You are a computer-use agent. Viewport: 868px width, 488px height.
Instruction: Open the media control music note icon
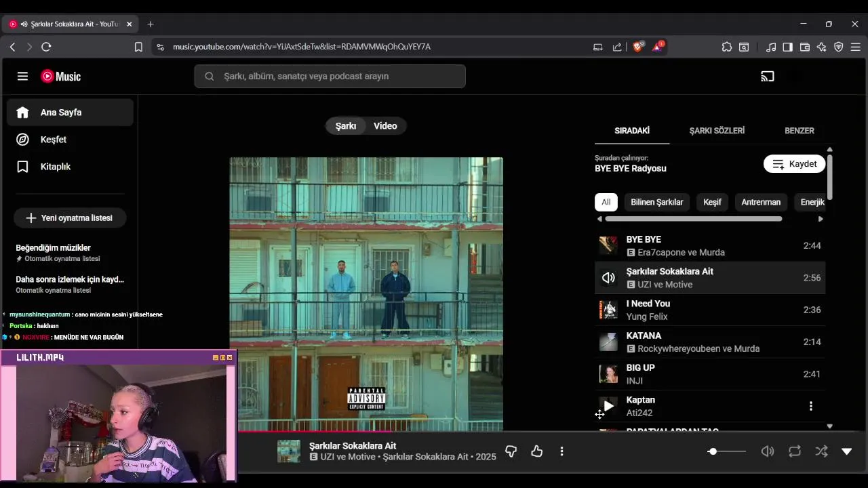771,47
